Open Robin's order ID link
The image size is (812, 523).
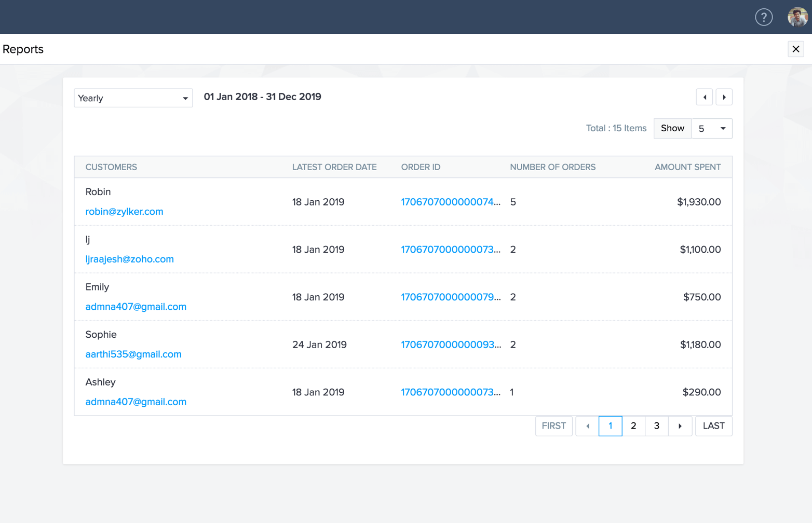(x=451, y=202)
